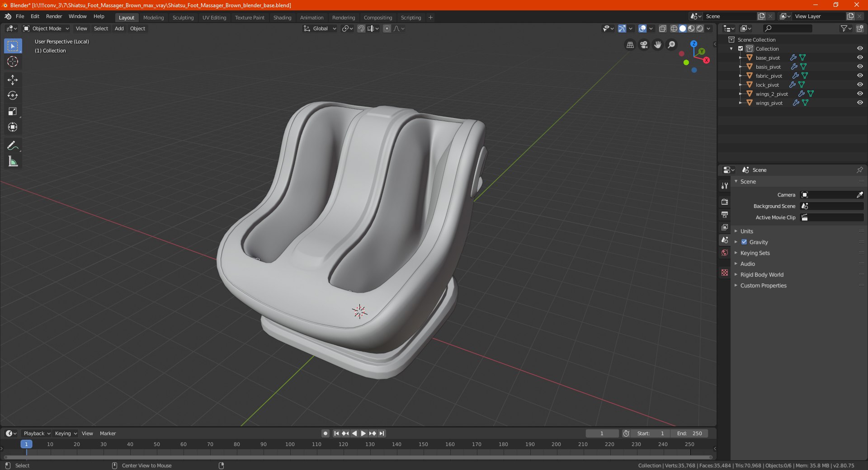
Task: Open the Object Mode dropdown
Action: (x=46, y=28)
